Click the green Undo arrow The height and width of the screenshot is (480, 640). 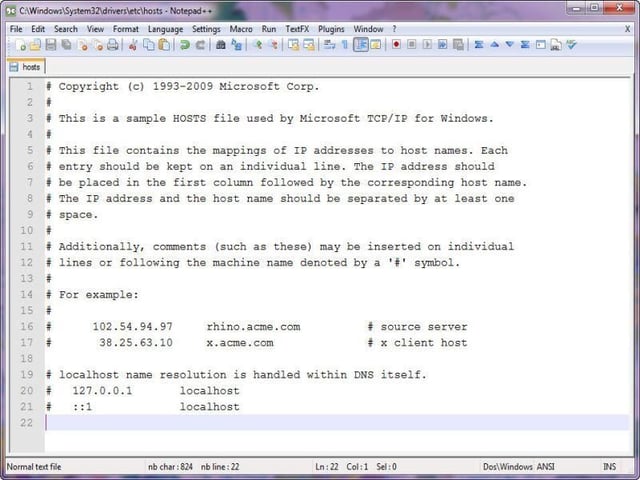[x=185, y=44]
